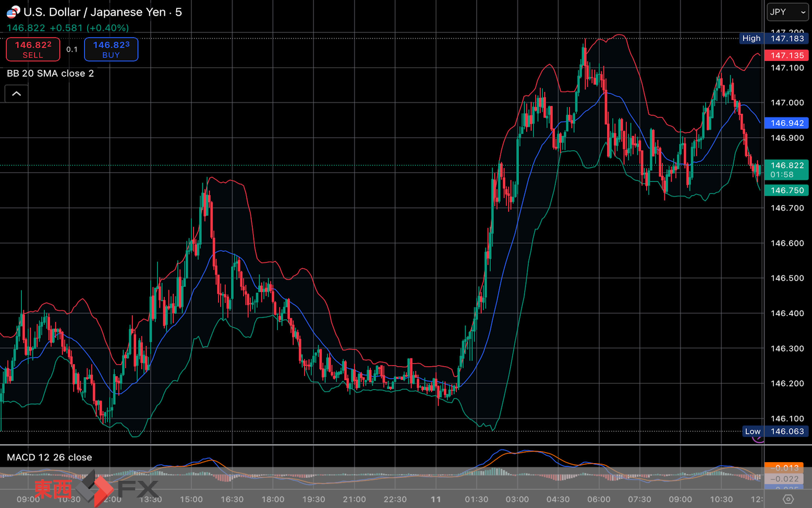Click the US/Japan flag symbol icon
This screenshot has height=508, width=812.
[13, 11]
